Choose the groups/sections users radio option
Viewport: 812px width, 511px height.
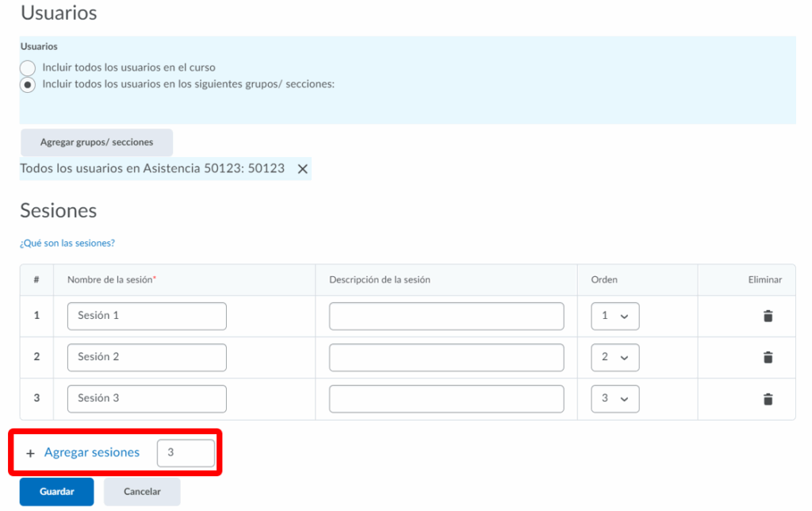[28, 84]
